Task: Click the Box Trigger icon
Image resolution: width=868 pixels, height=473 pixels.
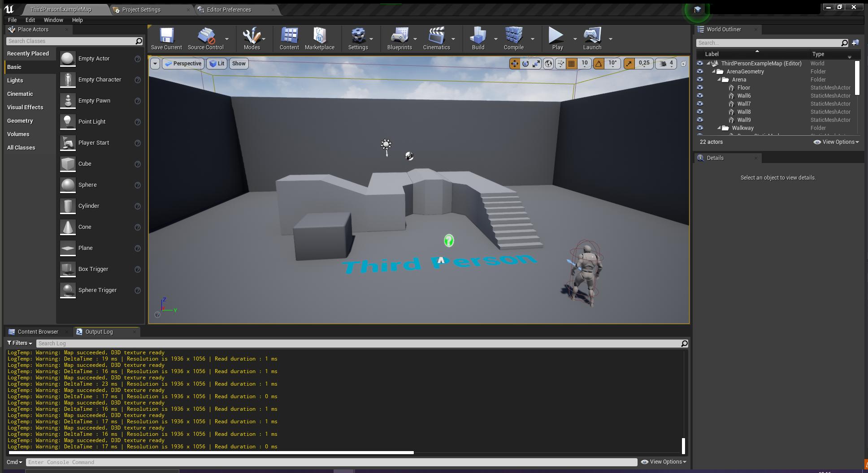Action: tap(68, 269)
